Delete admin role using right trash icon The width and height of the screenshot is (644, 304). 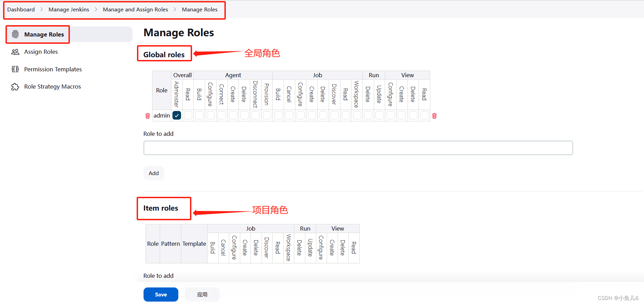click(434, 116)
